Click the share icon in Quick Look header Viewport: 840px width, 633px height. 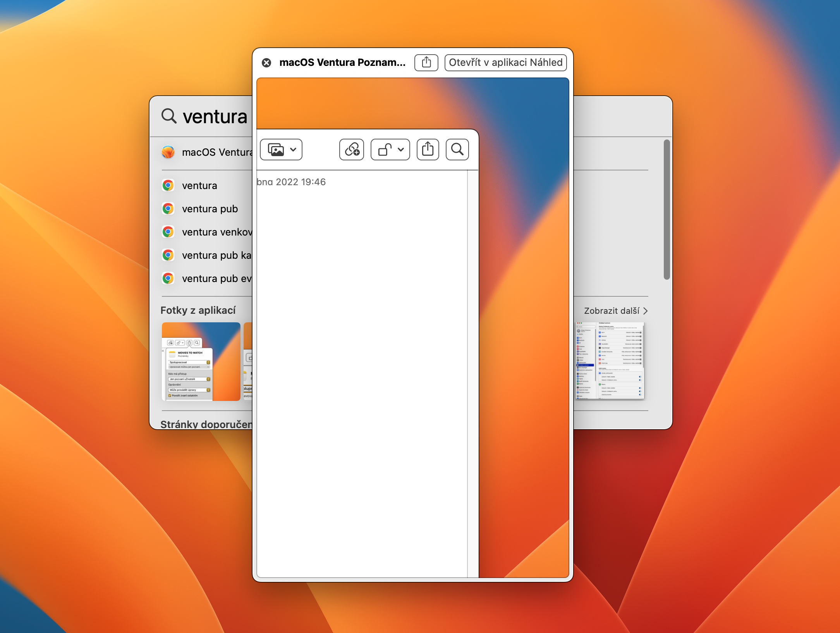tap(426, 62)
